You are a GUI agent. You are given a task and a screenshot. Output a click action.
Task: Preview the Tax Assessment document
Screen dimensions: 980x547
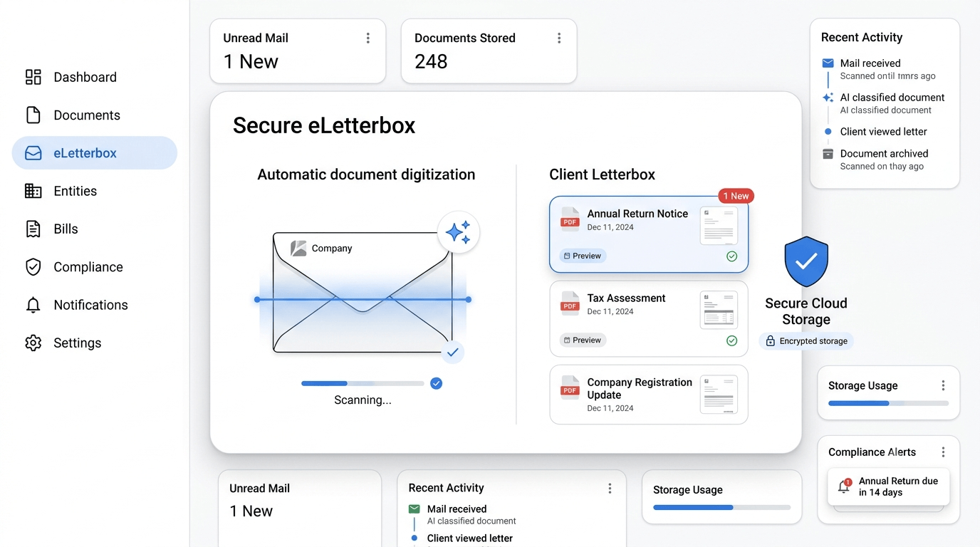583,340
